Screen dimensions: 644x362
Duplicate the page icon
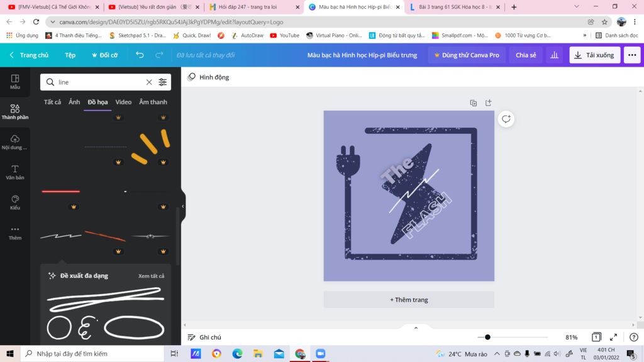tap(473, 103)
